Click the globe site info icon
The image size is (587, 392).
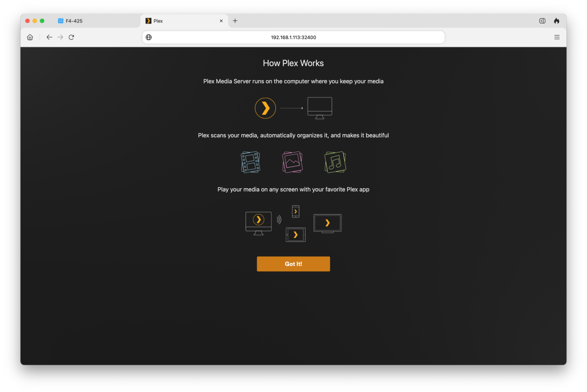149,37
